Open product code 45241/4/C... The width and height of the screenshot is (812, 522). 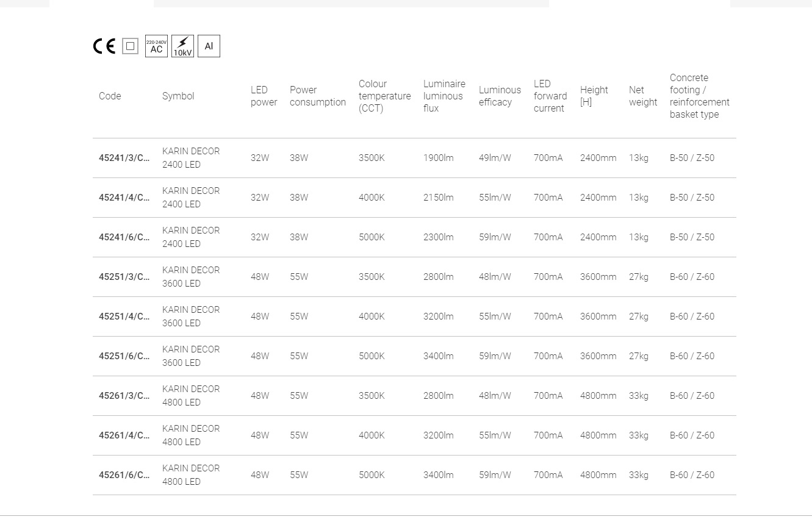pyautogui.click(x=124, y=198)
